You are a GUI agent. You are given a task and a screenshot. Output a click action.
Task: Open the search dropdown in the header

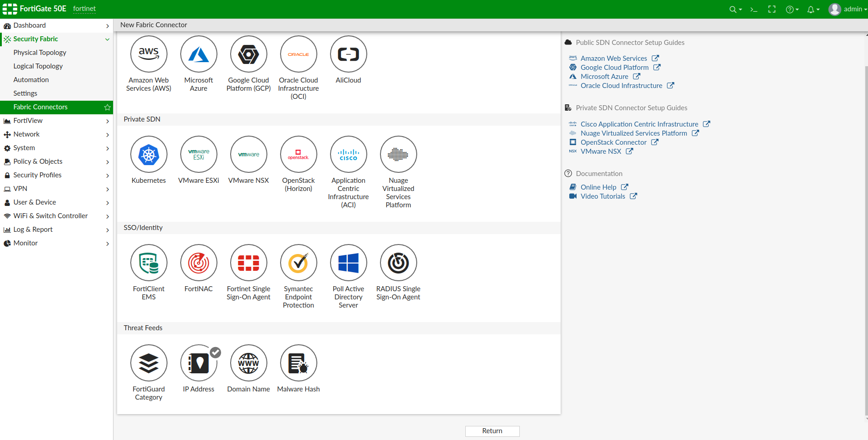(x=735, y=10)
